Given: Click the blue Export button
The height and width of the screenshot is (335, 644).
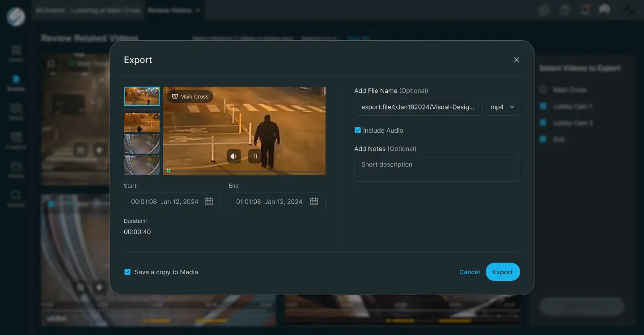Looking at the screenshot, I should pyautogui.click(x=503, y=272).
